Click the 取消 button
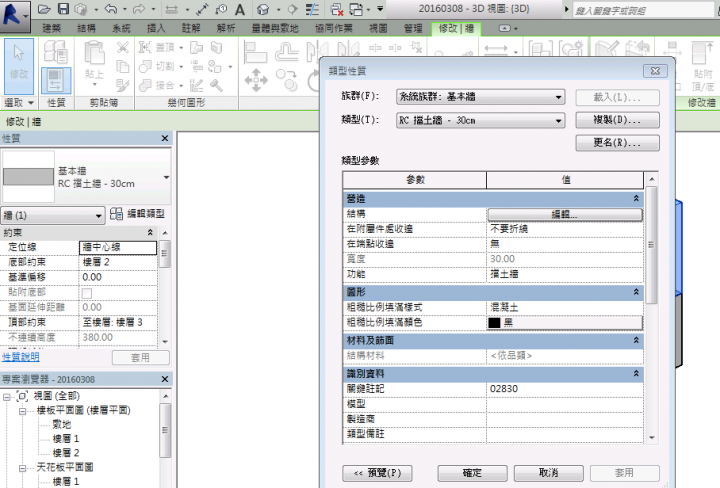The width and height of the screenshot is (720, 488). [548, 473]
